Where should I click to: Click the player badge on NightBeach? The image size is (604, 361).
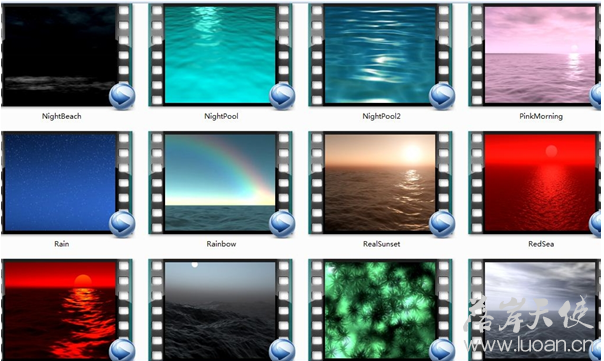coord(122,96)
